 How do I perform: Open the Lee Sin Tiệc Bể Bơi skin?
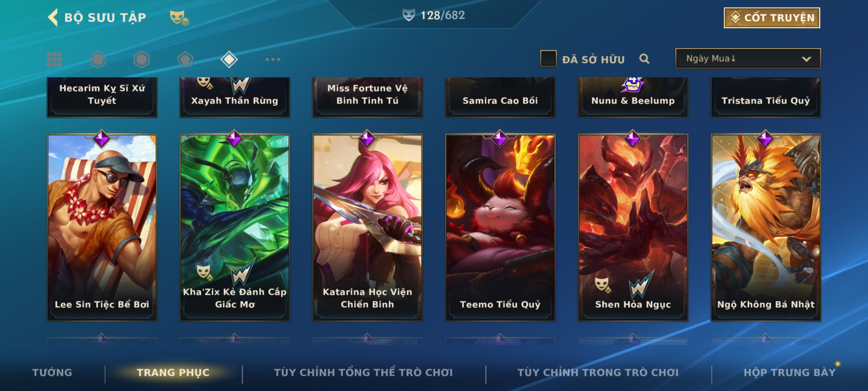tap(102, 227)
